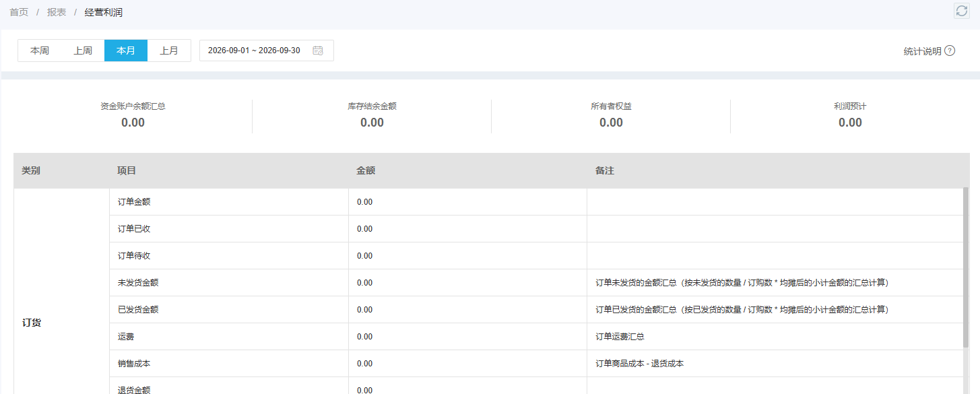Click the 金额 column header

(366, 170)
